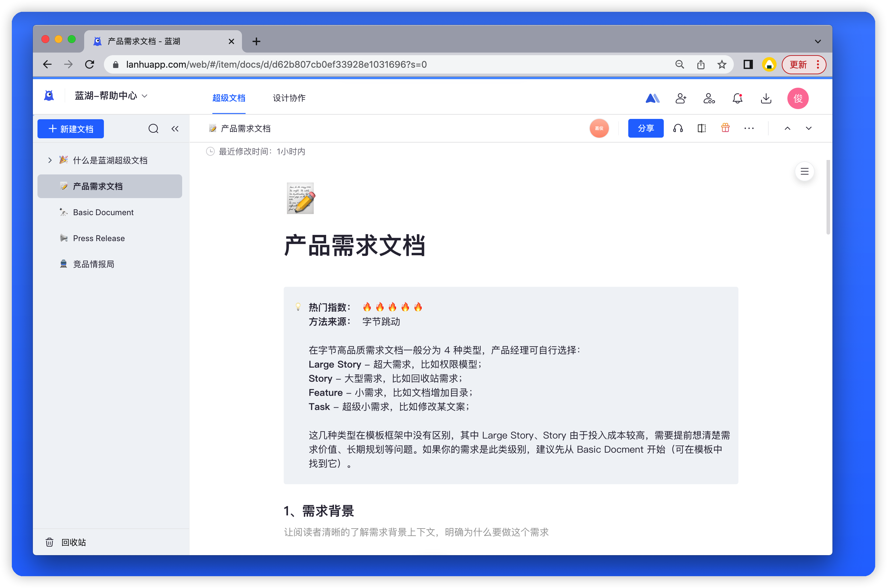Screen dimensions: 887x588
Task: Click the large memo emoji document icon
Action: [300, 198]
